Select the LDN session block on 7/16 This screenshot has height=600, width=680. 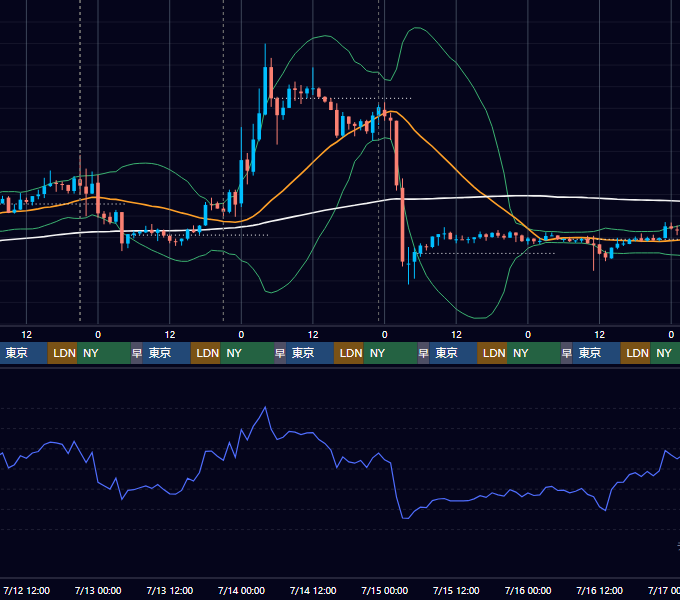point(635,353)
